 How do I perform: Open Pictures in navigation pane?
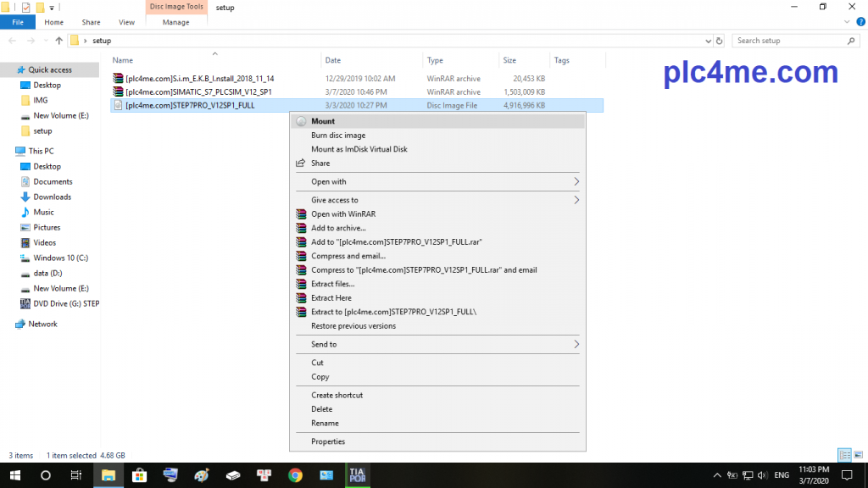click(47, 227)
